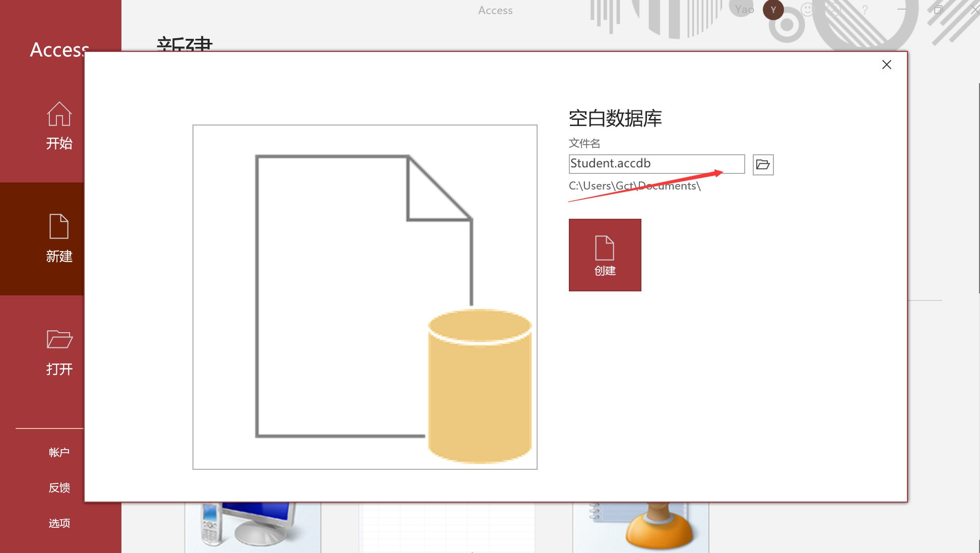Open the 反馈 feedback page

59,487
